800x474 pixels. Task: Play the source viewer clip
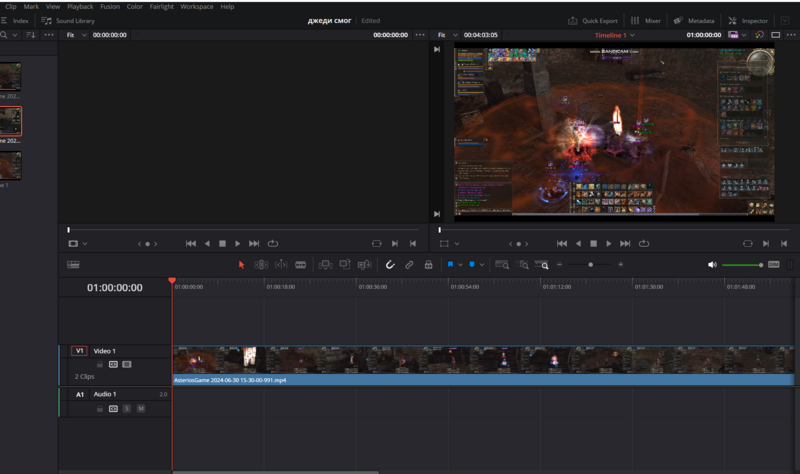click(238, 244)
